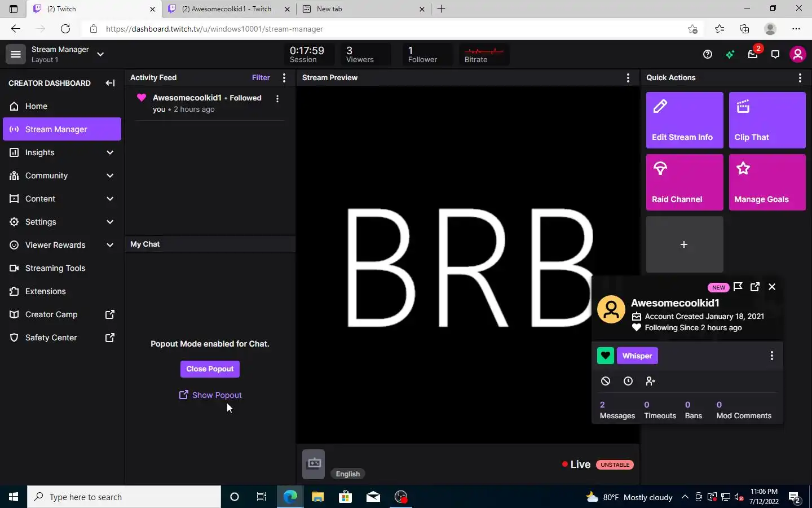Open the Microsoft Store from the taskbar
Viewport: 812px width, 508px height.
click(x=345, y=497)
